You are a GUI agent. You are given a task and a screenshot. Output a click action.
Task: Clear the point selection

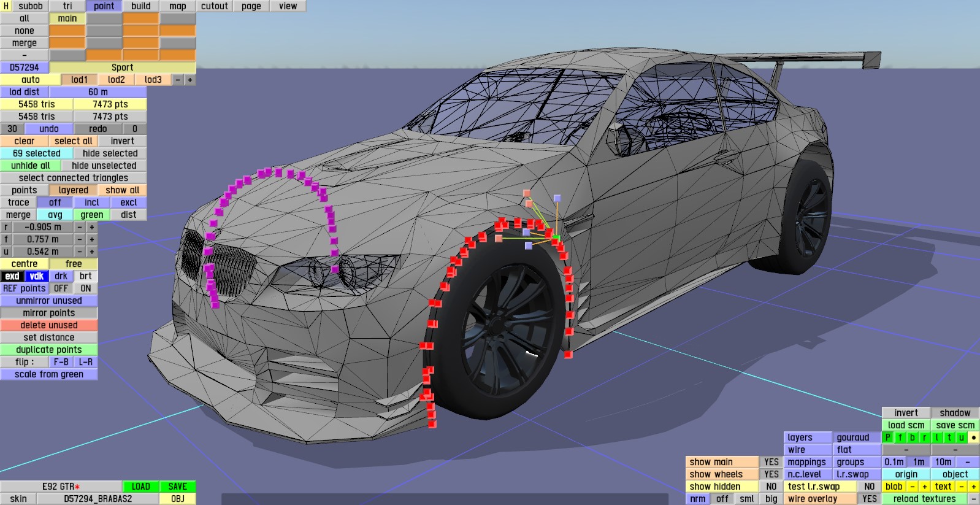click(25, 141)
